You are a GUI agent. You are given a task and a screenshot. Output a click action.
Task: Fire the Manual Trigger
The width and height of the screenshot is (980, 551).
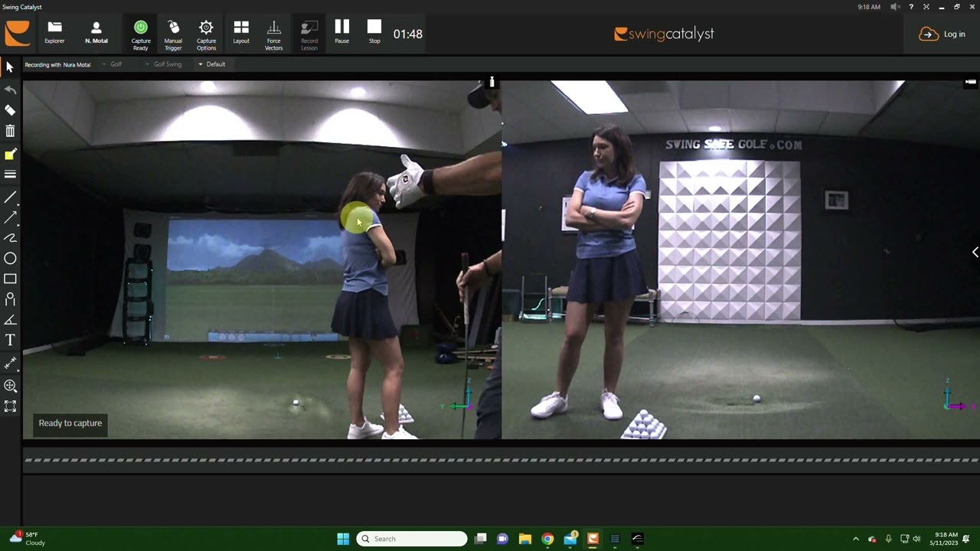click(x=173, y=35)
